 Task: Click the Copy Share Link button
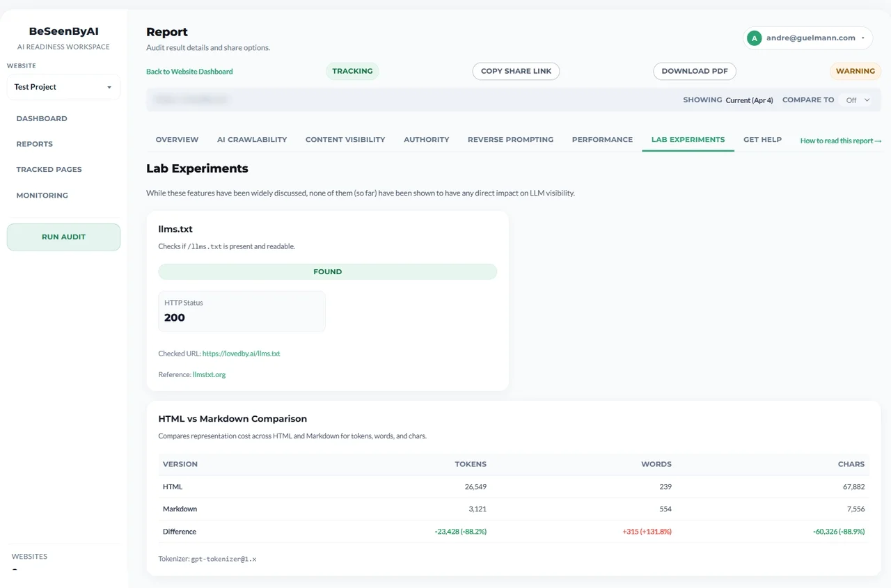tap(516, 71)
